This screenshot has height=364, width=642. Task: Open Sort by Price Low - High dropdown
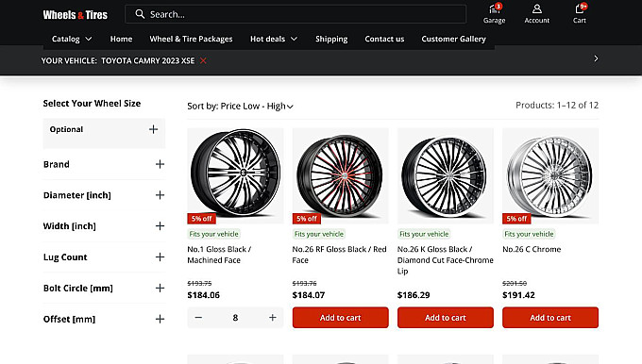pyautogui.click(x=240, y=107)
